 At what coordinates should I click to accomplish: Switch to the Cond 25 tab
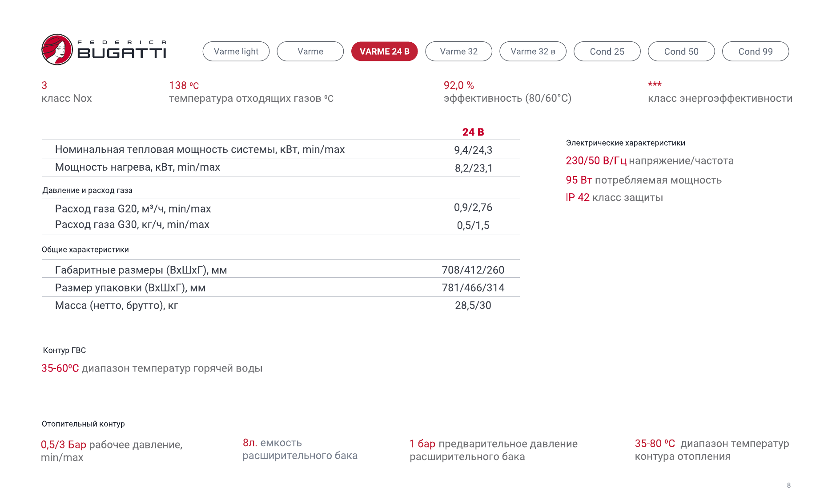pos(607,52)
